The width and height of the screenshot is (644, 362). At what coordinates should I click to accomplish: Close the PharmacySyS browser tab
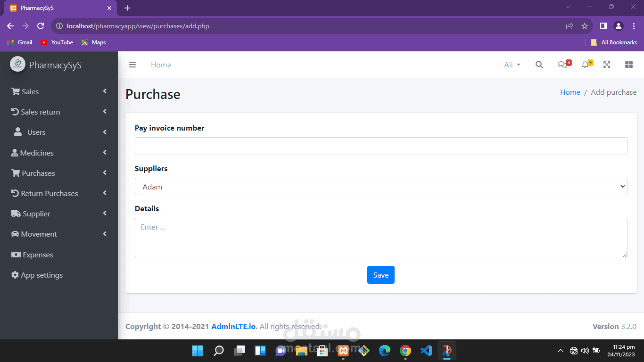point(109,8)
